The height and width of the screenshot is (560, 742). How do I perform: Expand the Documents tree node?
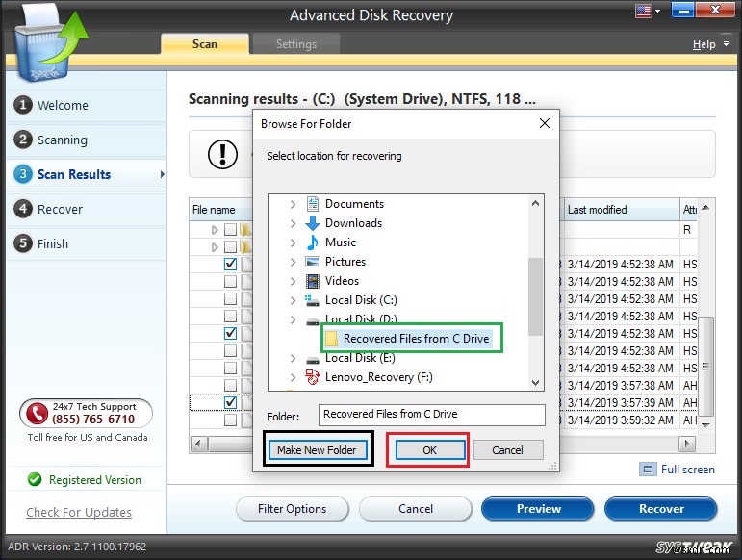[293, 204]
